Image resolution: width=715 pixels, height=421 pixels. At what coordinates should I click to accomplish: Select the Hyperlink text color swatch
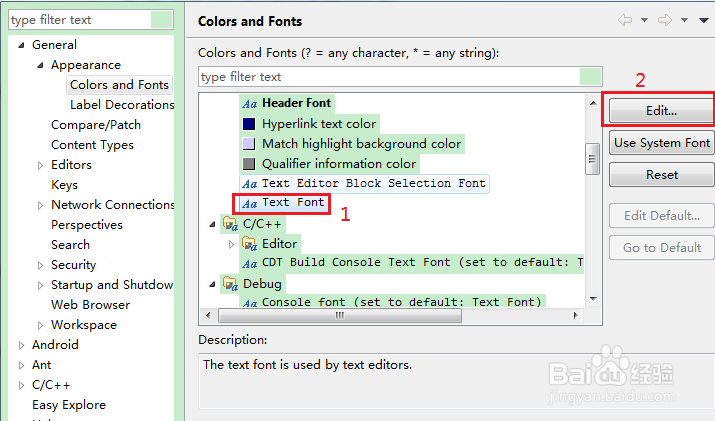249,124
